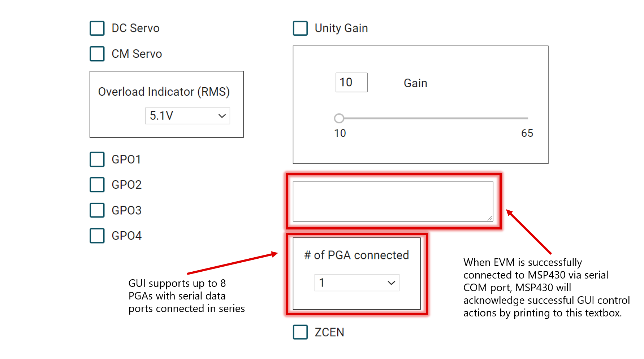Toggle the CM Servo checkbox
644x359 pixels.
97,54
